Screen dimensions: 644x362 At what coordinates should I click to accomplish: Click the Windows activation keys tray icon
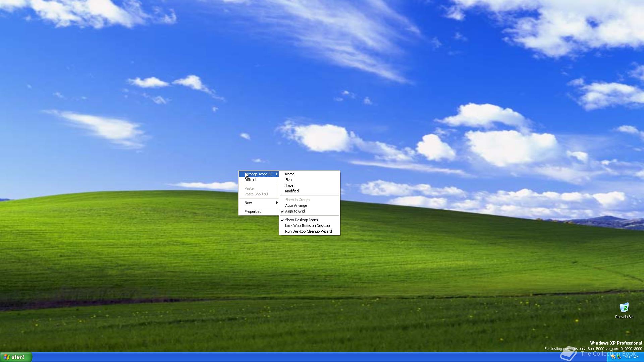tap(613, 357)
